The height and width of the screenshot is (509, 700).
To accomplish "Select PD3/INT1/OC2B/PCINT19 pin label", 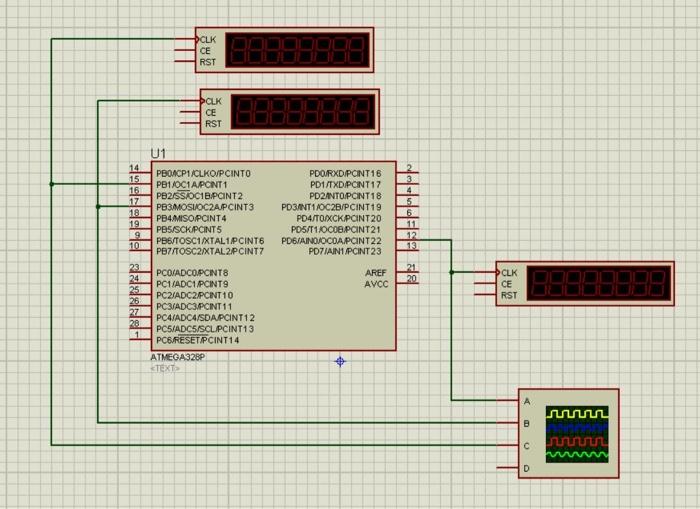I will (x=332, y=207).
